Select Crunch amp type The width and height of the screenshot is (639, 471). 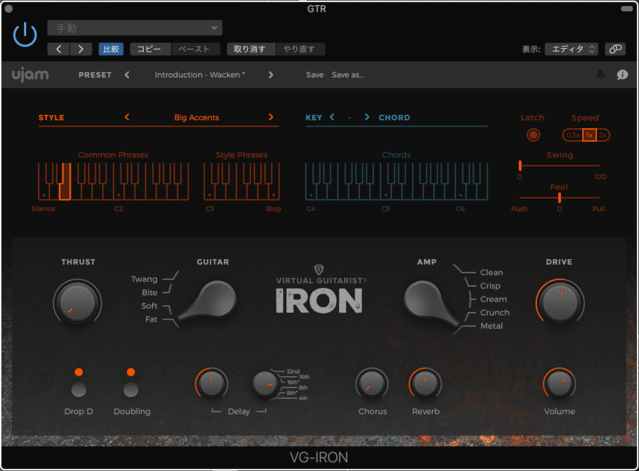click(495, 313)
